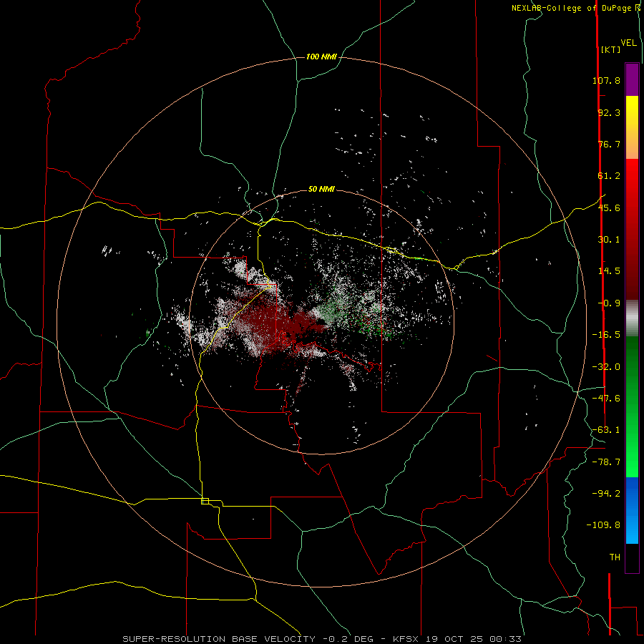Select the -47.6 legend value

606,399
